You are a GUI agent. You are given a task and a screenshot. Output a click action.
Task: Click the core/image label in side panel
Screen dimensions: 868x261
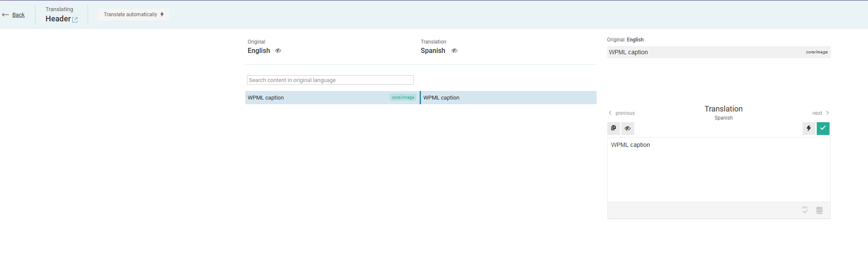[817, 52]
